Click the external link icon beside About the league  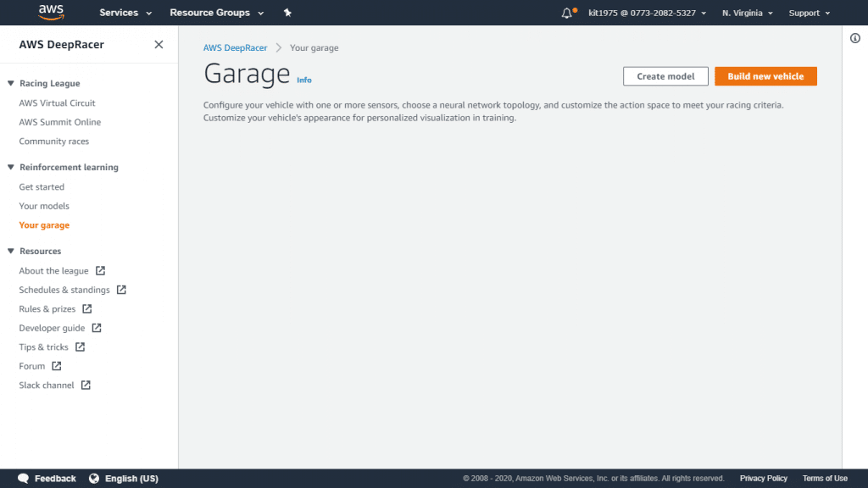coord(100,270)
